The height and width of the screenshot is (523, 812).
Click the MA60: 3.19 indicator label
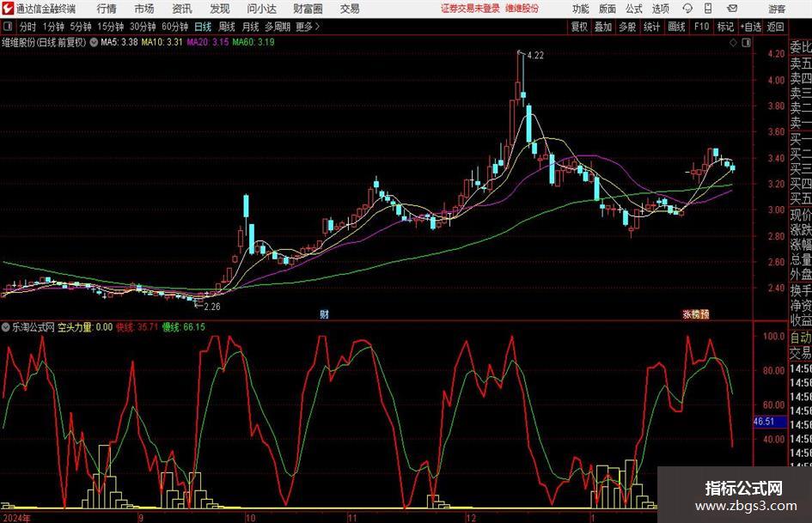(x=253, y=42)
